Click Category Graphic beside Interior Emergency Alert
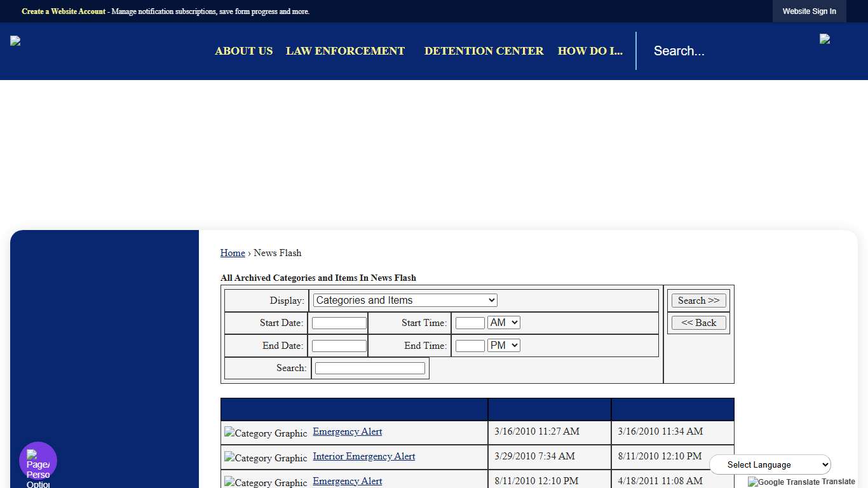Screen dimensions: 868x488 pyautogui.click(x=266, y=458)
